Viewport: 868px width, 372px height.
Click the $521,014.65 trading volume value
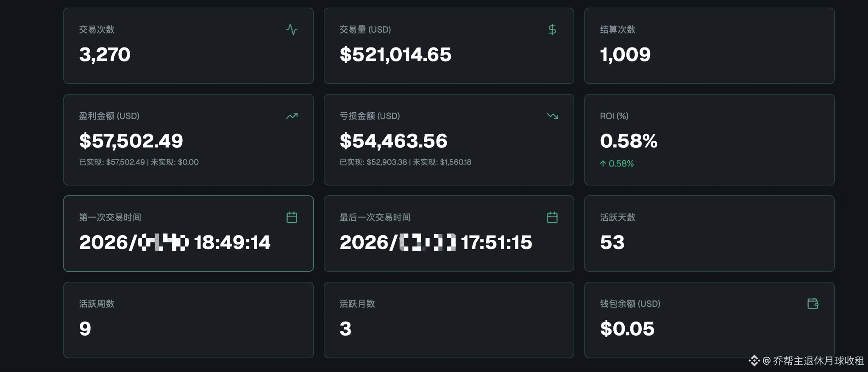click(x=395, y=55)
